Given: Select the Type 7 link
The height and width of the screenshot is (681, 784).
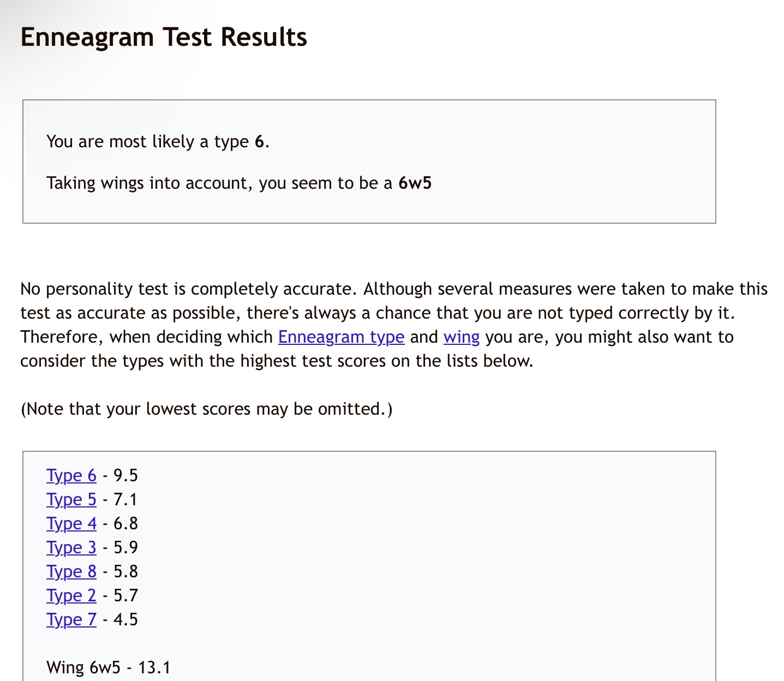Looking at the screenshot, I should (71, 620).
